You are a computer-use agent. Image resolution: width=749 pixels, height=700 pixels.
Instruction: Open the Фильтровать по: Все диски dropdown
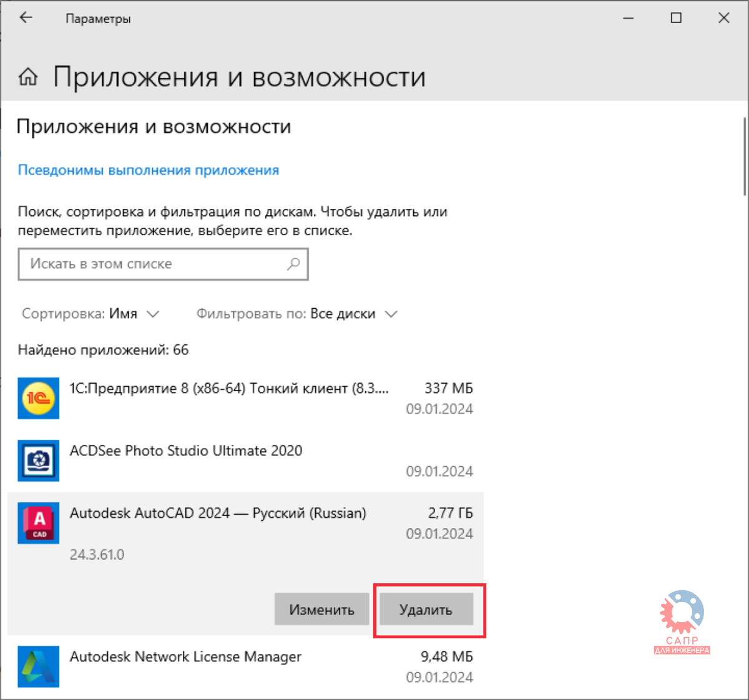point(297,314)
